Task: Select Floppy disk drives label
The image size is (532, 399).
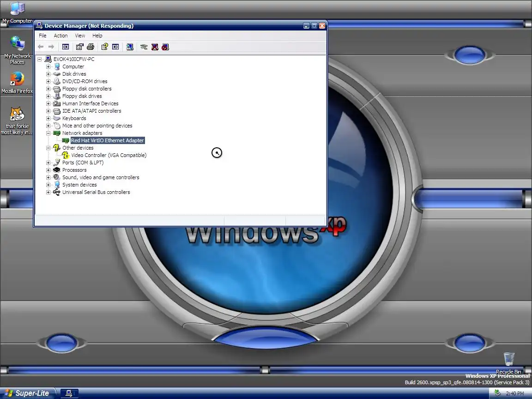Action: pos(82,96)
